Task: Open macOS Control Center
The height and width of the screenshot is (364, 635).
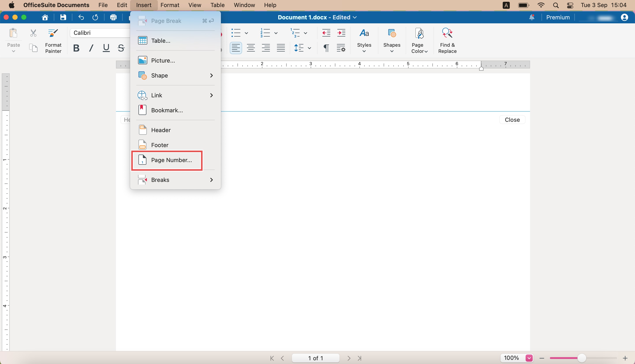Action: pos(570,5)
